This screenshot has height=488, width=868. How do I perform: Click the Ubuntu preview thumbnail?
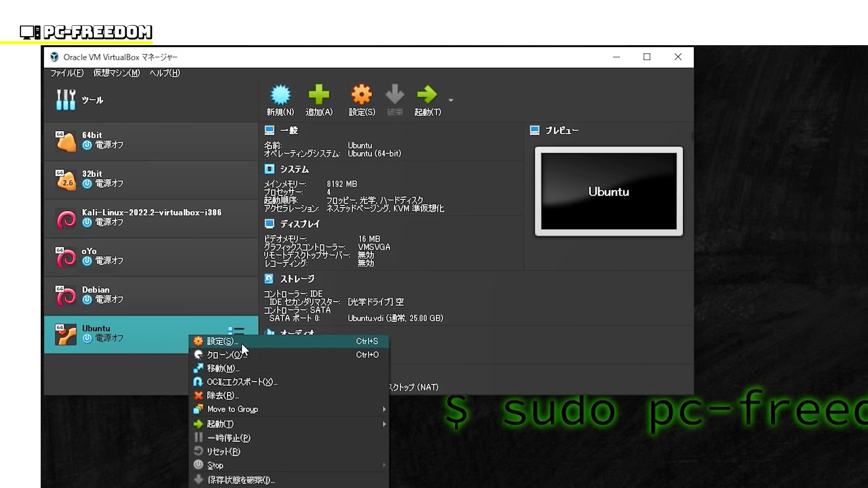609,191
